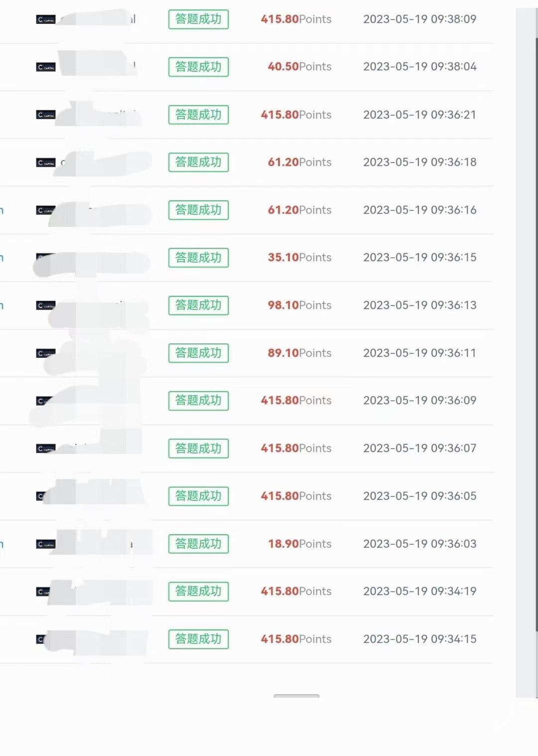This screenshot has width=538, height=756.
Task: Click the Capital logo in the 09:38:09 row
Action: click(x=46, y=19)
